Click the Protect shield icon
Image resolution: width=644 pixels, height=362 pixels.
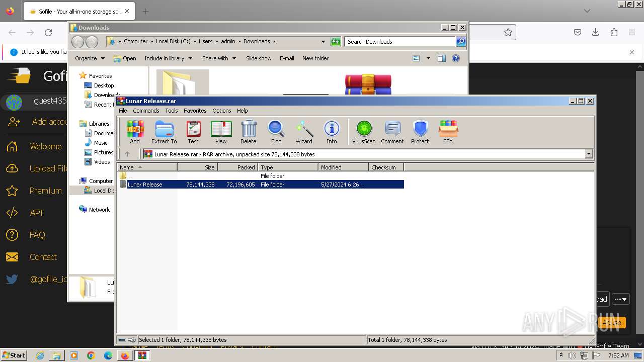(x=420, y=132)
